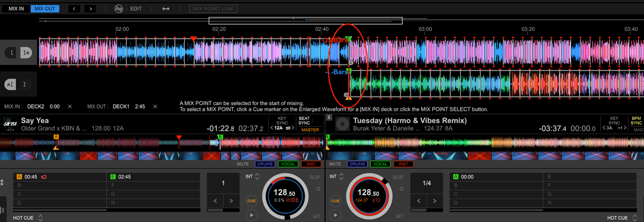Click the automix disabled icon beside EDIT
Screen dimensions: 644x222
119,9
